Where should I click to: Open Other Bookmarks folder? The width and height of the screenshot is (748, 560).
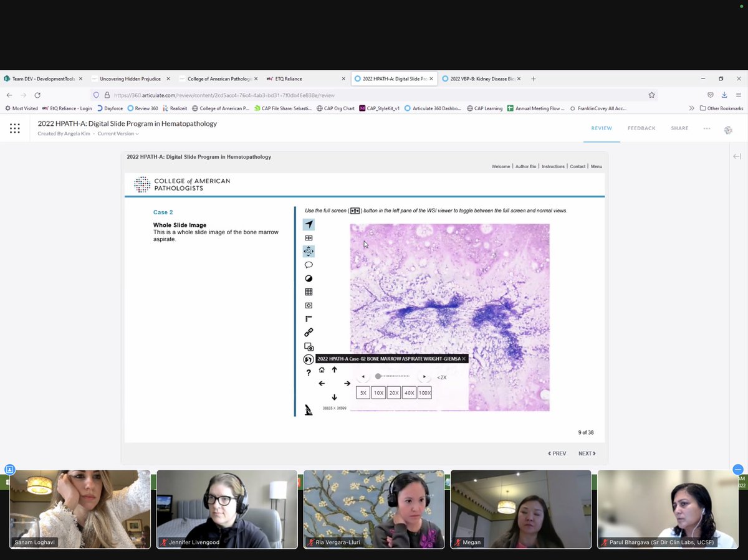pyautogui.click(x=721, y=108)
